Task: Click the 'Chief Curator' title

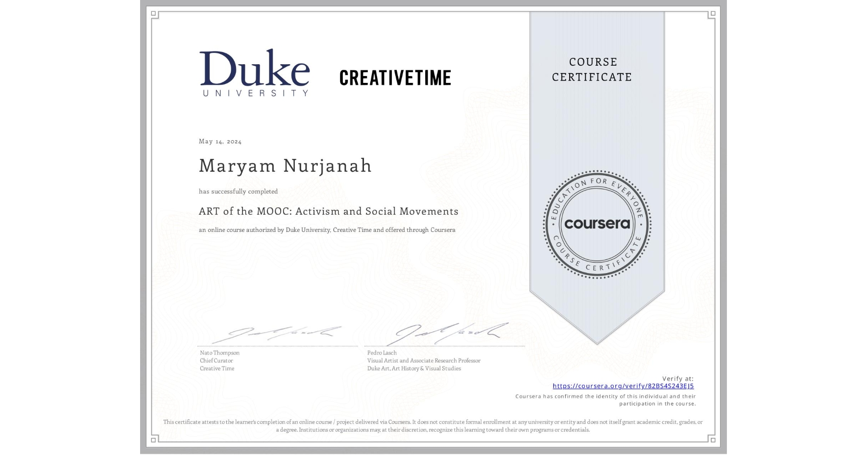Action: [x=216, y=360]
